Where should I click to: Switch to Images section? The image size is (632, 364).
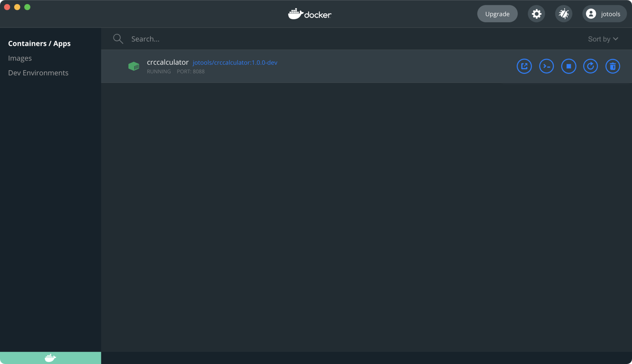pyautogui.click(x=20, y=58)
